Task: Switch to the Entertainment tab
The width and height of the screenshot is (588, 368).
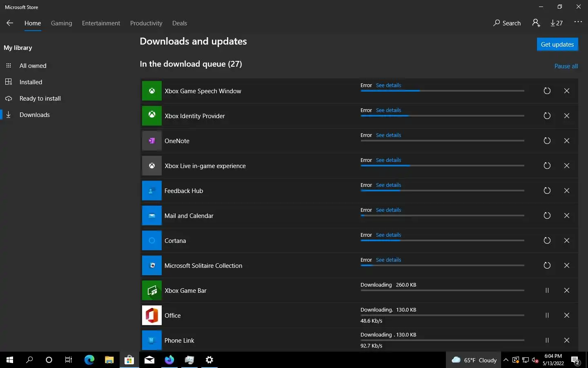Action: pos(101,23)
